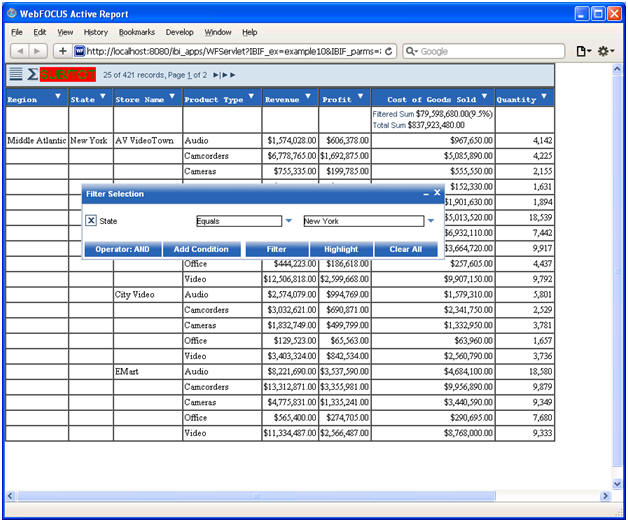The width and height of the screenshot is (628, 522).
Task: Open Profit column dropdown menu
Action: point(360,96)
